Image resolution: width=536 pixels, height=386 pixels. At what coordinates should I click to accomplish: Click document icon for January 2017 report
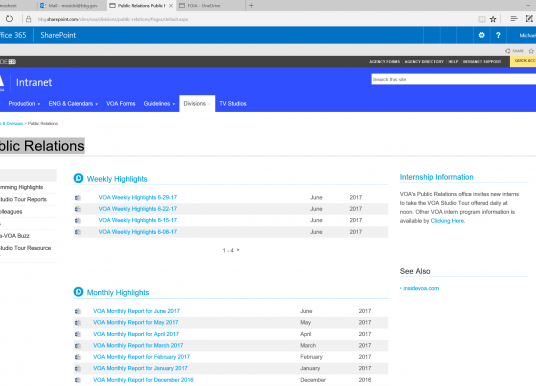78,368
